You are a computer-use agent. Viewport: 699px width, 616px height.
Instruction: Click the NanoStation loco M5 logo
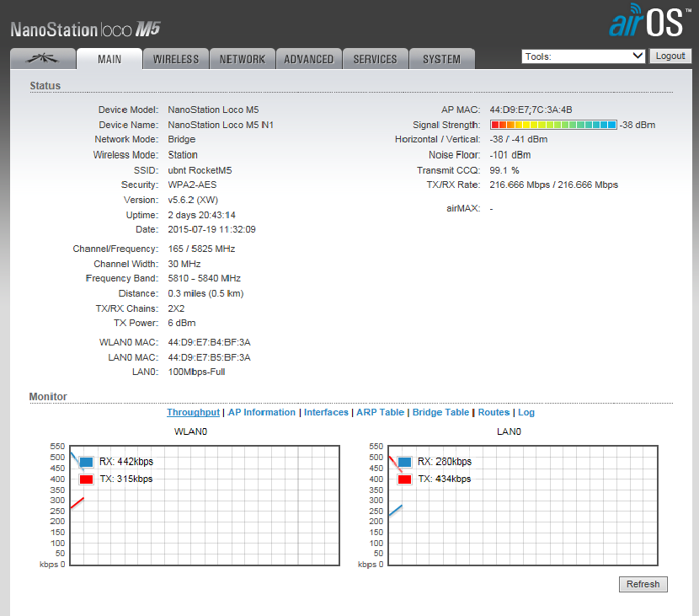(85, 29)
